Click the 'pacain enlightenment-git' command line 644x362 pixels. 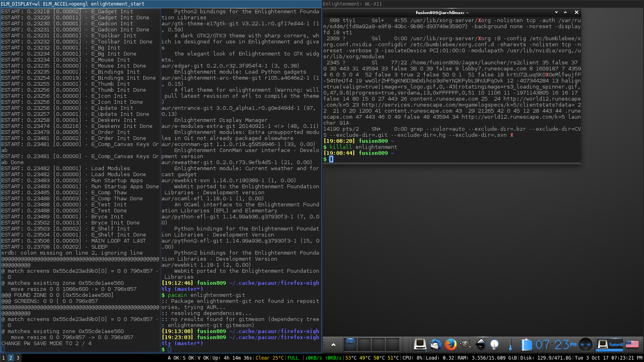coord(203,295)
